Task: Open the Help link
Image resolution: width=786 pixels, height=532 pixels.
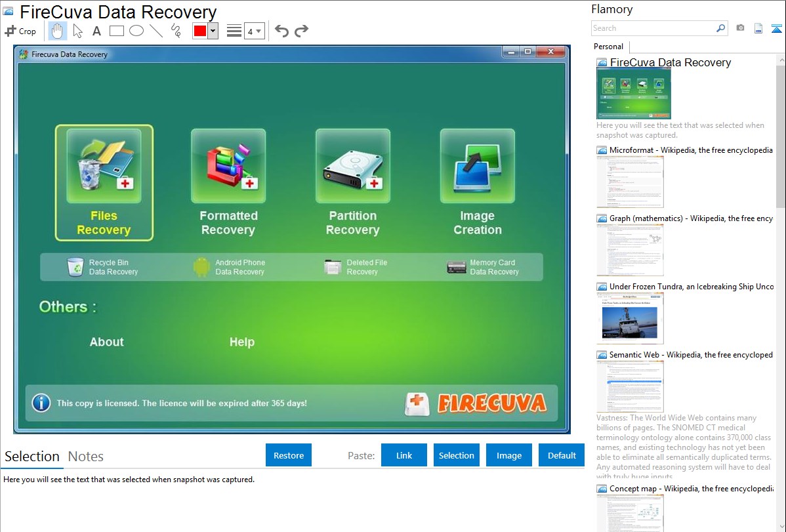Action: (242, 342)
